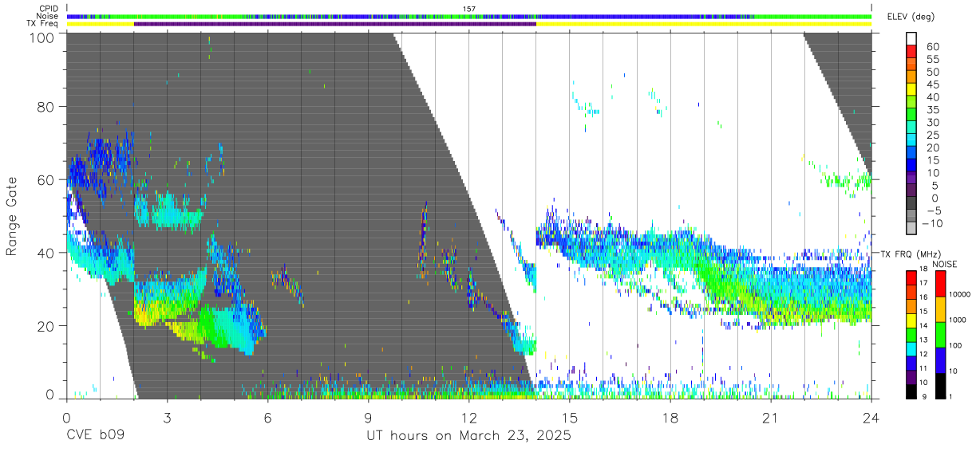
Task: Click the 'CPID' label at top left
Action: (48, 9)
